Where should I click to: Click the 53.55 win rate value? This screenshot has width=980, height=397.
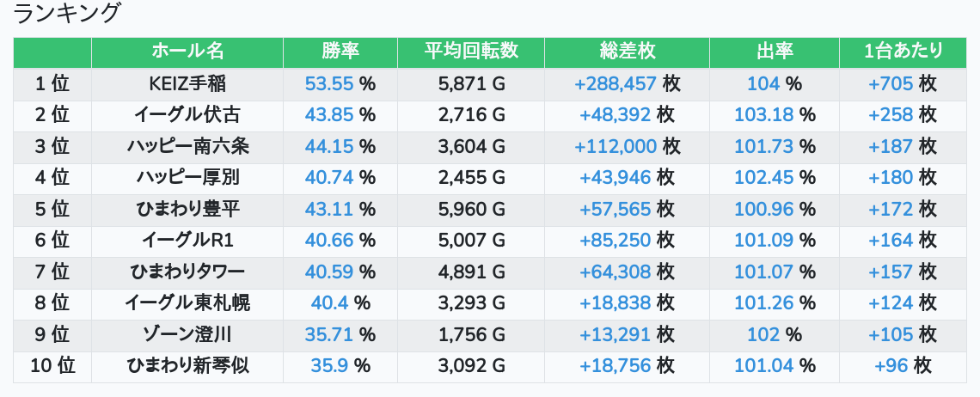(x=330, y=84)
